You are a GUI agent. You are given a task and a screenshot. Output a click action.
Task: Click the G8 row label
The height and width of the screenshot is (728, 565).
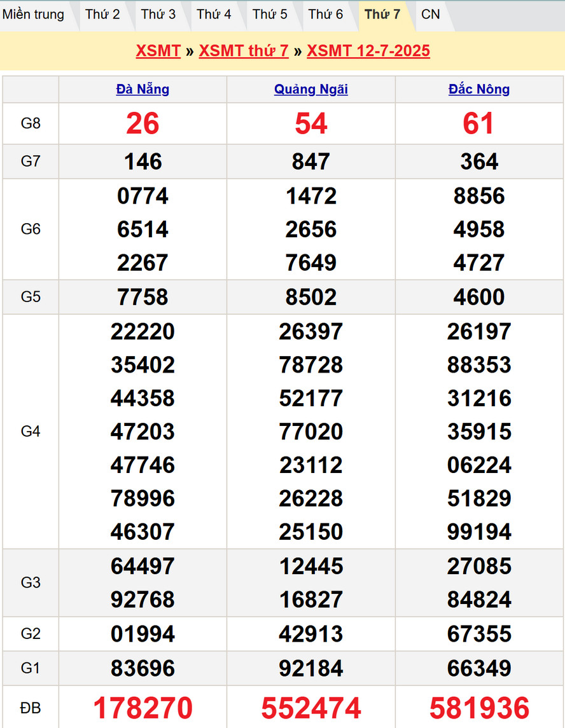point(31,123)
